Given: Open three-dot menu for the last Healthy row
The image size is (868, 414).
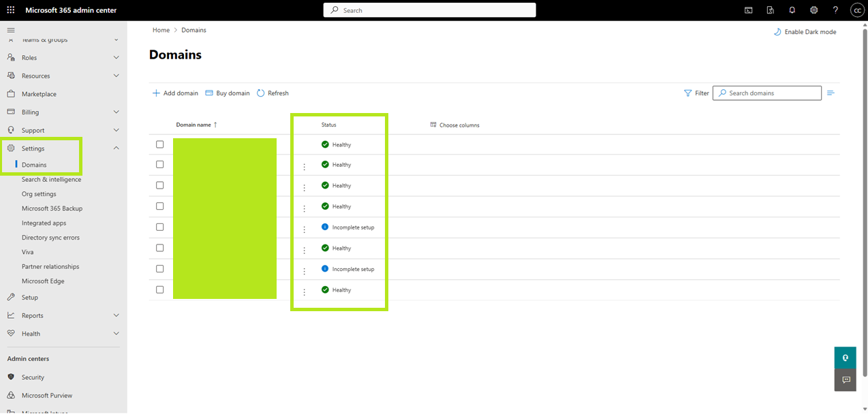Looking at the screenshot, I should pyautogui.click(x=305, y=292).
